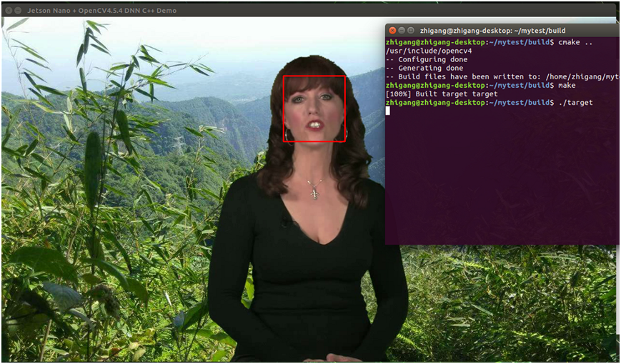
Task: Focus the terminal via its title bar text
Action: tap(492, 31)
